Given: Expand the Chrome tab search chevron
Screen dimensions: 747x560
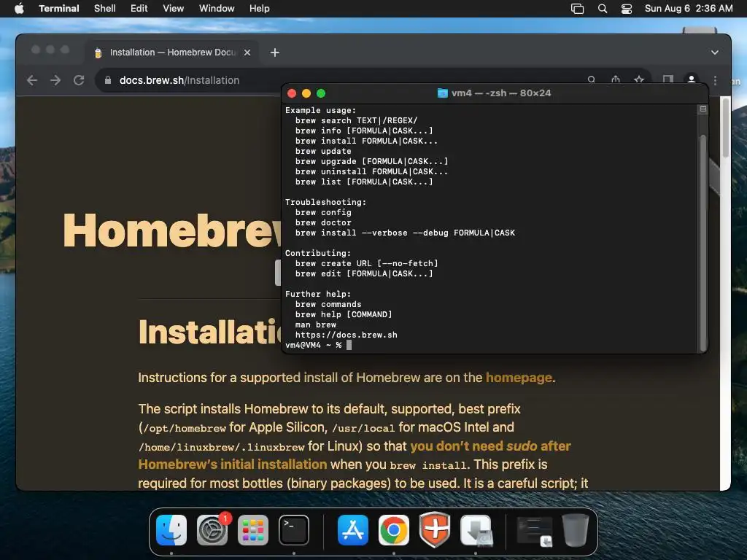Looking at the screenshot, I should (x=715, y=52).
